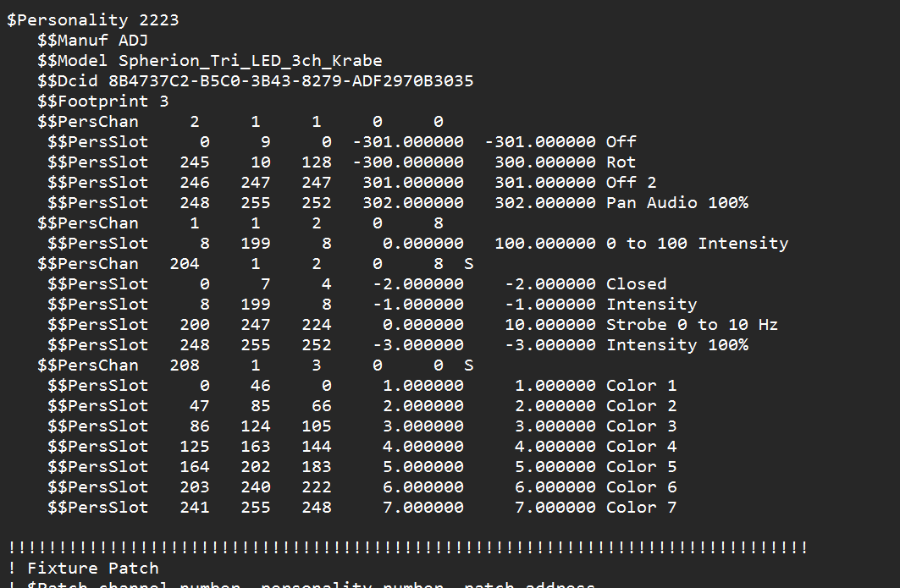Select the Fixture Patch comment line
This screenshot has height=588, width=900.
pos(85,568)
